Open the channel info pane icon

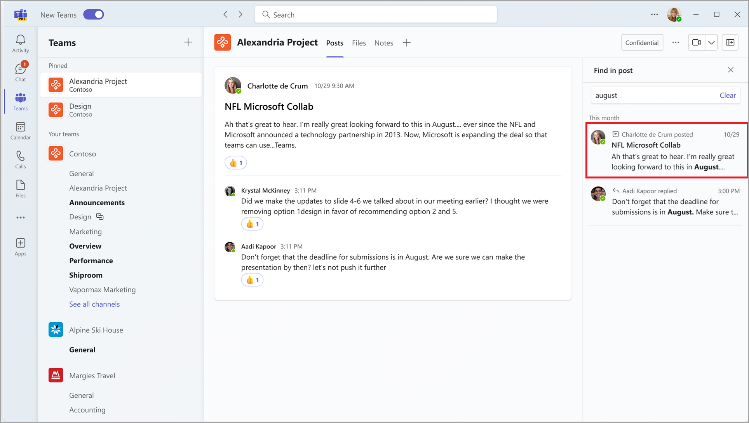pyautogui.click(x=730, y=42)
